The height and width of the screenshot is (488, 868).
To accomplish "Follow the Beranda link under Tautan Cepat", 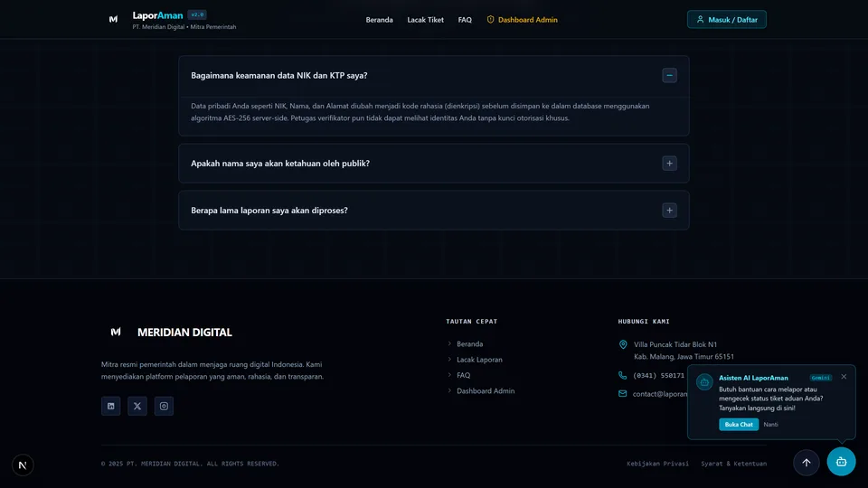I will [469, 344].
